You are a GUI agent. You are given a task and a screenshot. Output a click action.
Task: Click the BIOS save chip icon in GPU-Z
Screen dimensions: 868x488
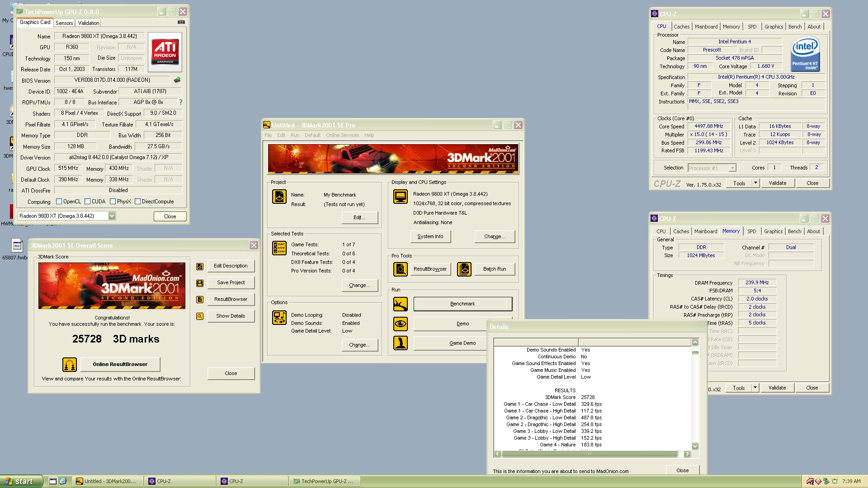[x=177, y=80]
